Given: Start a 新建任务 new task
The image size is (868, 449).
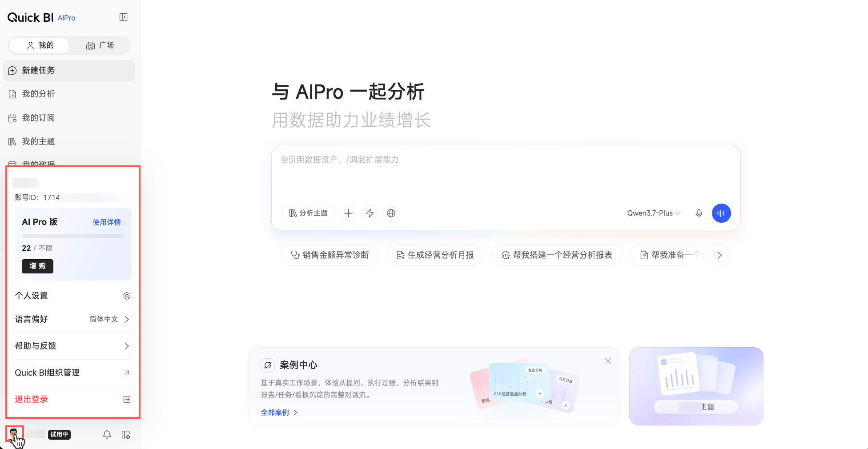Looking at the screenshot, I should pyautogui.click(x=69, y=71).
